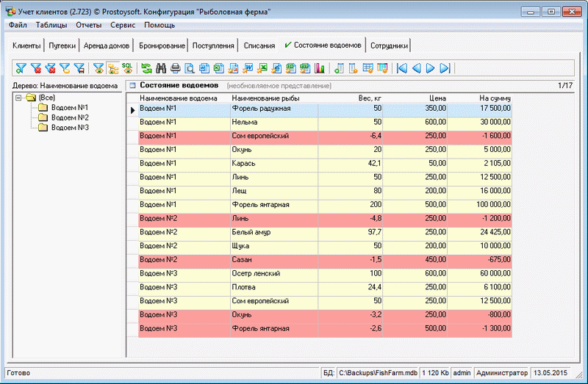The image size is (588, 384).
Task: Go to first record arrow
Action: tap(401, 68)
